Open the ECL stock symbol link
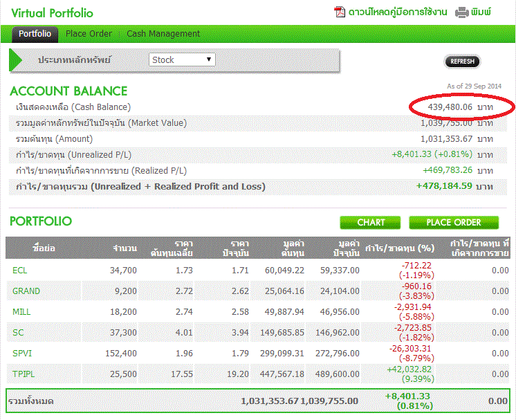516x420 pixels. [x=19, y=270]
